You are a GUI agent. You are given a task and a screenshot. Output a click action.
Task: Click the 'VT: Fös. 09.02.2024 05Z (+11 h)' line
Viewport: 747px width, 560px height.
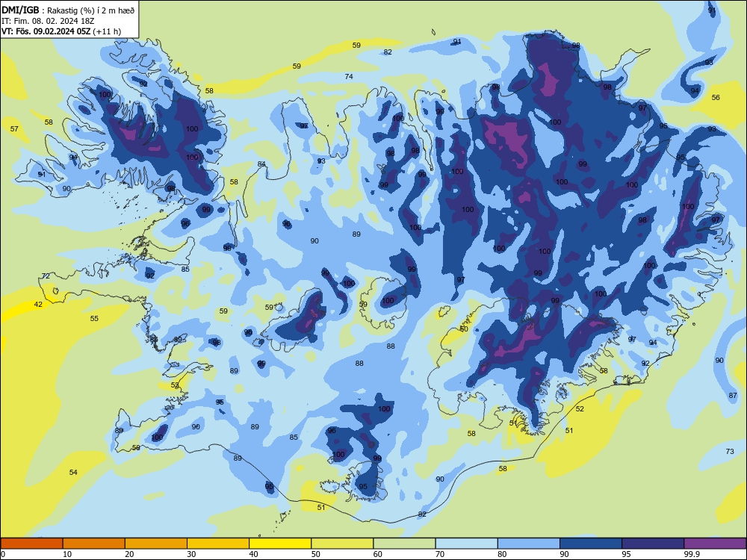coord(61,31)
